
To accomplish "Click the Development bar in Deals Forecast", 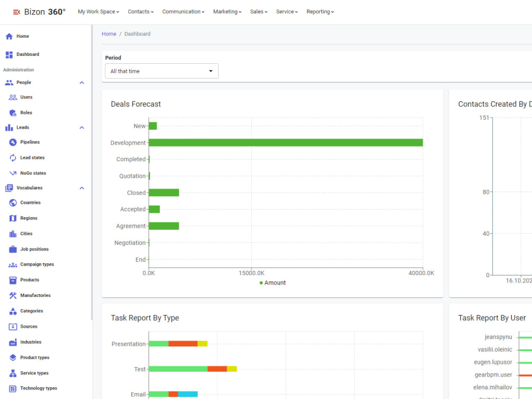I will pos(286,143).
